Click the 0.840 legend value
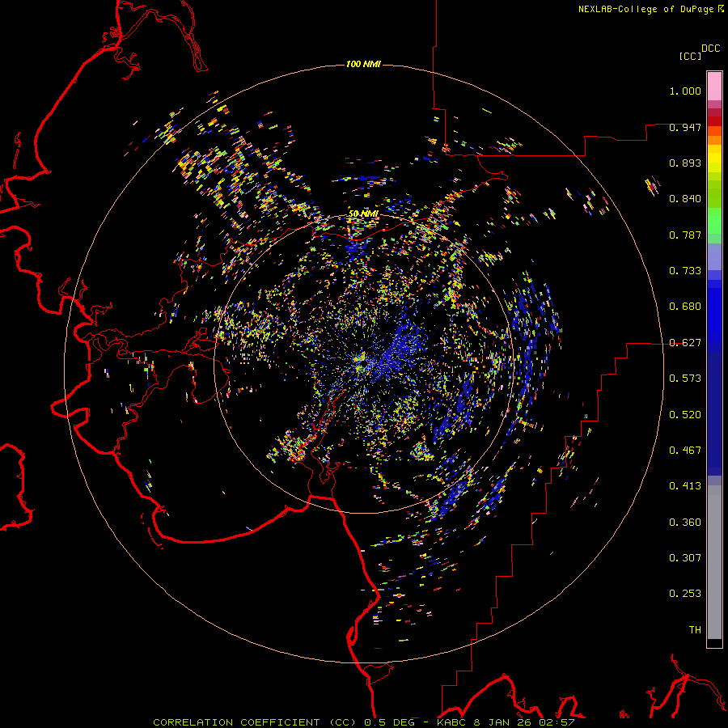The image size is (728, 728). 685,199
